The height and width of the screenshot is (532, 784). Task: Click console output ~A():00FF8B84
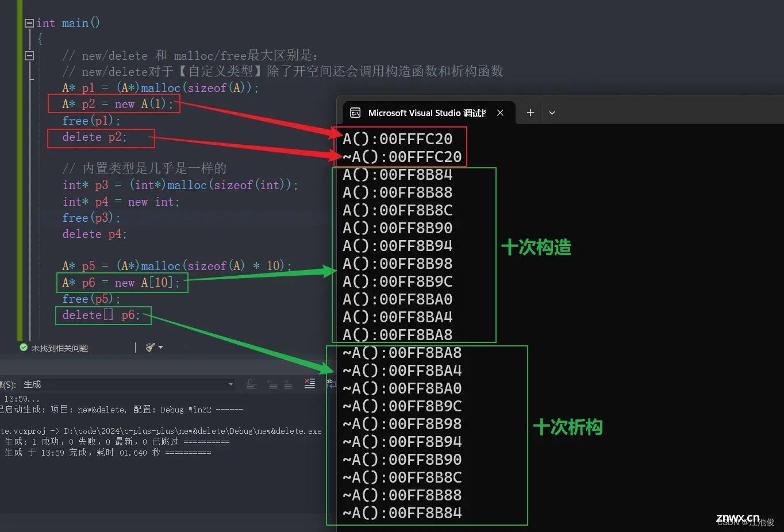(x=402, y=513)
